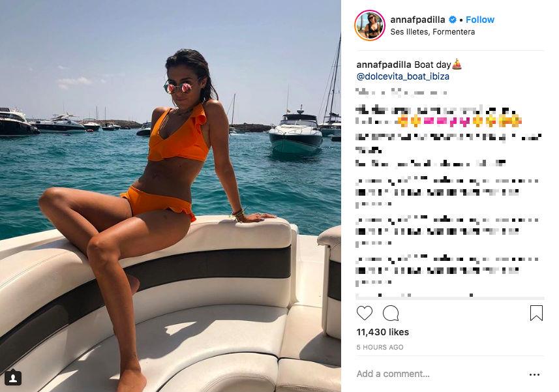Open @dolcevita_boat_ibiza mention link

403,76
